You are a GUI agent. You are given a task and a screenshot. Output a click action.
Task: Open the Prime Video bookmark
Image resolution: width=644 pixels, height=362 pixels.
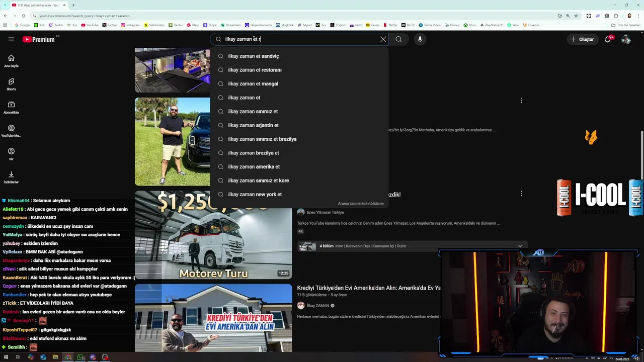click(x=430, y=25)
